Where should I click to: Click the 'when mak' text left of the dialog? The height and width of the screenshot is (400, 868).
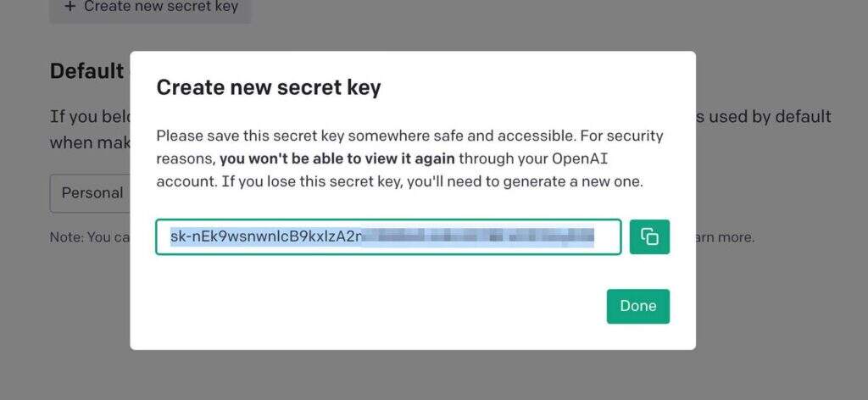(x=89, y=142)
